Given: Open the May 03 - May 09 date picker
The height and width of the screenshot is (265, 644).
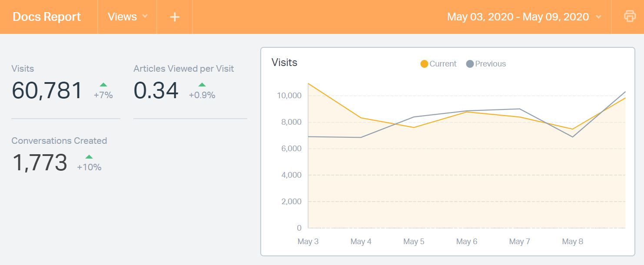Looking at the screenshot, I should (x=518, y=17).
